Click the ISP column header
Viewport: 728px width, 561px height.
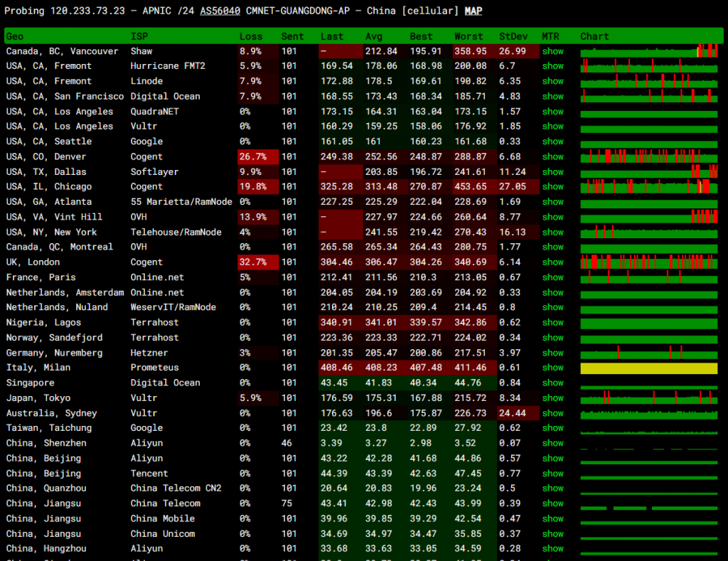[139, 36]
